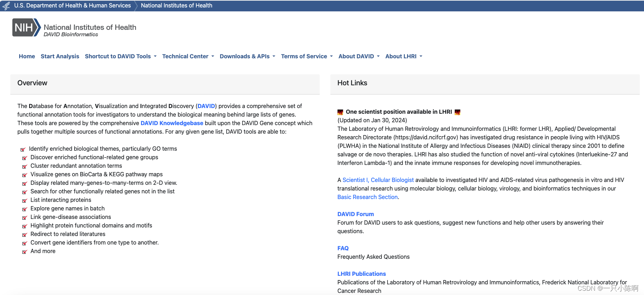
Task: Click checkmark icon beside And more
Action: [x=25, y=252]
